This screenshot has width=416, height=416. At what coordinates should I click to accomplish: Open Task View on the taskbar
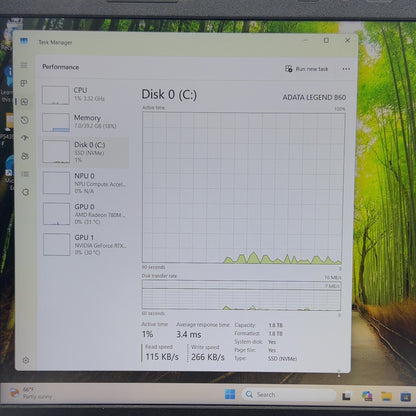(x=347, y=396)
